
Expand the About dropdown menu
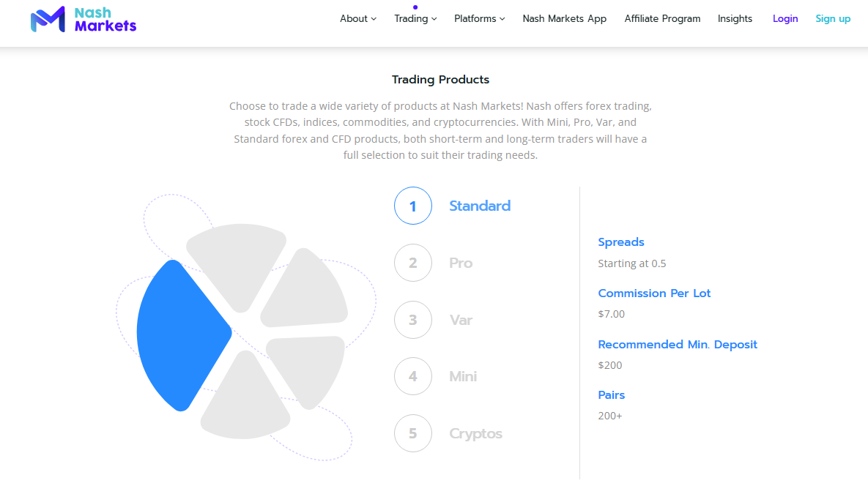pyautogui.click(x=358, y=19)
